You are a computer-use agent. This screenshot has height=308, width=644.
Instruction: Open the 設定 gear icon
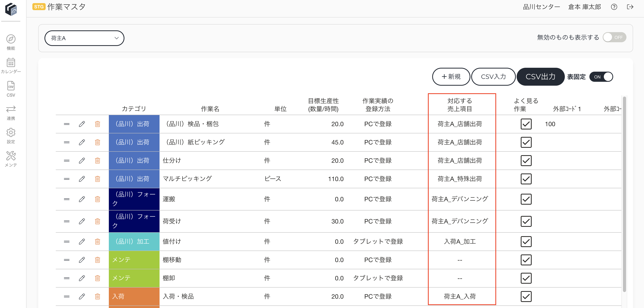coord(11,132)
